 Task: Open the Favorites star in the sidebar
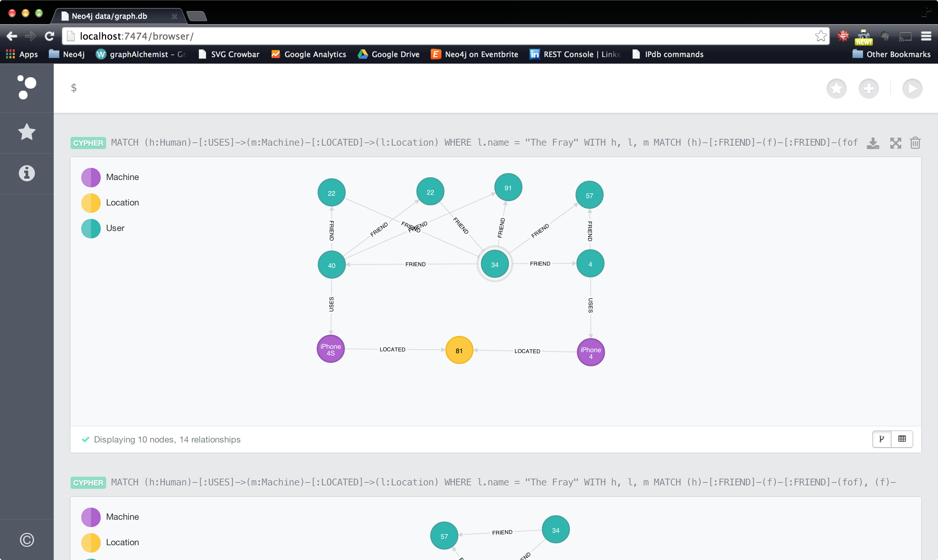[x=27, y=132]
